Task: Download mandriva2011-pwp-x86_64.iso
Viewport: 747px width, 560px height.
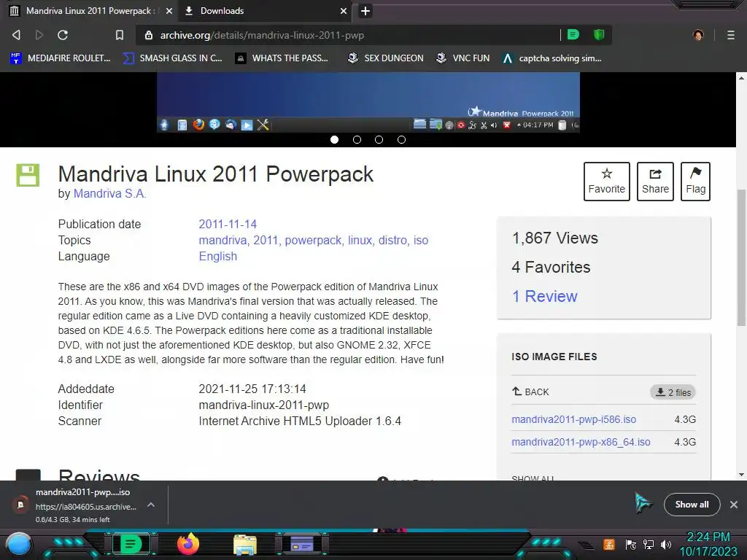Action: [581, 442]
